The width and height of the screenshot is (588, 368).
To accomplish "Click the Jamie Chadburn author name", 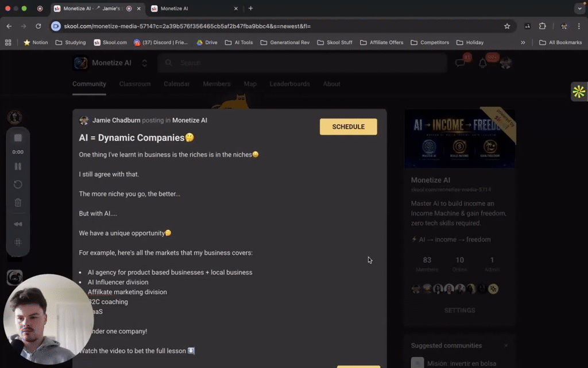I will click(x=116, y=120).
